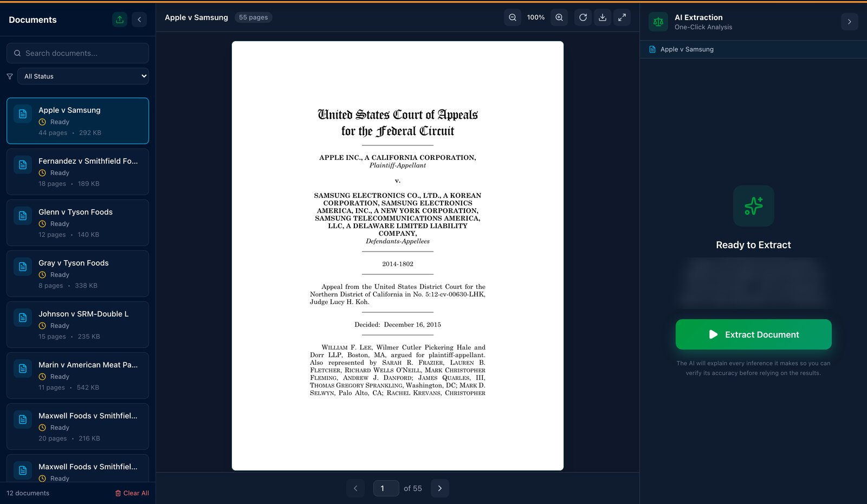
Task: Click the case number 2014-1802 text
Action: (x=398, y=264)
